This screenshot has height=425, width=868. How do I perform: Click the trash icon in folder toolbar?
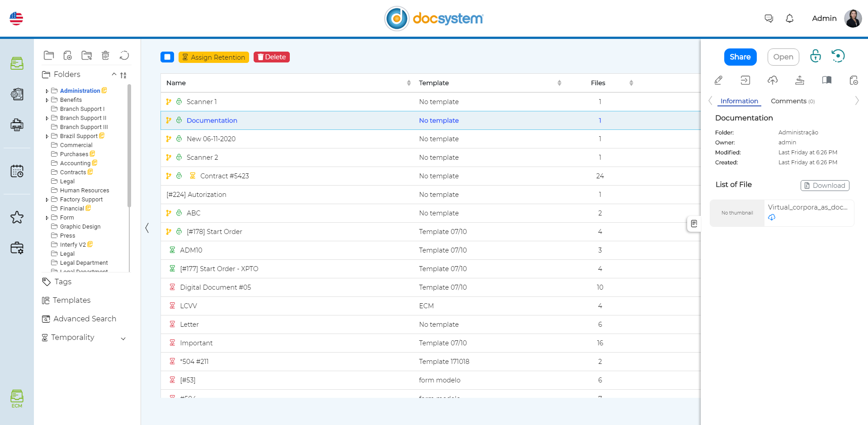[x=105, y=56]
